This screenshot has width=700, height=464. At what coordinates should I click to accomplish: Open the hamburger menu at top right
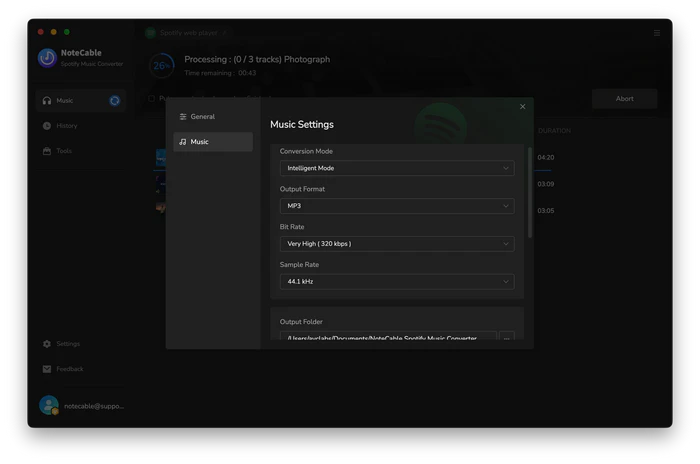pos(657,33)
